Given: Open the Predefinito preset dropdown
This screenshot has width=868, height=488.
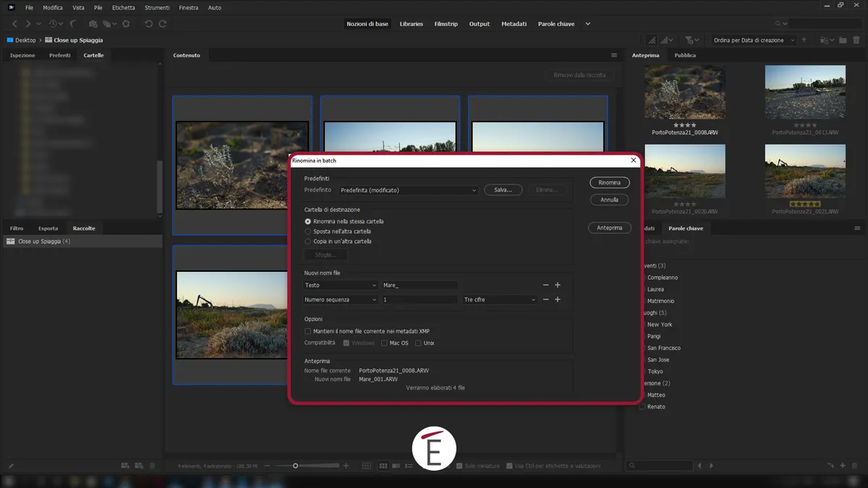Looking at the screenshot, I should pos(409,189).
